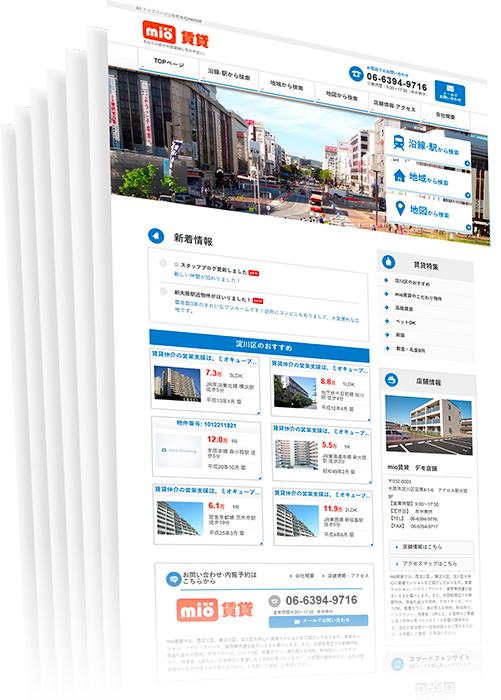Open the TOPページ nav tab
The image size is (501, 700).
point(169,62)
